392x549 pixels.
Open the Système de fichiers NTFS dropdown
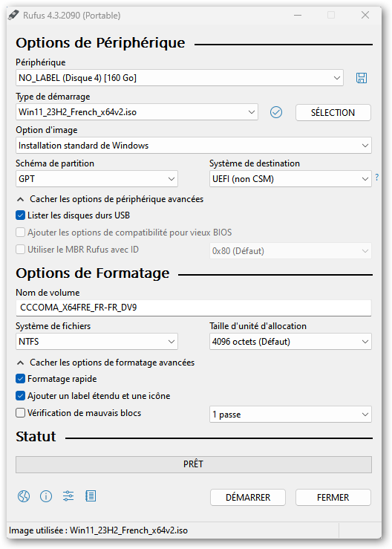(x=97, y=342)
